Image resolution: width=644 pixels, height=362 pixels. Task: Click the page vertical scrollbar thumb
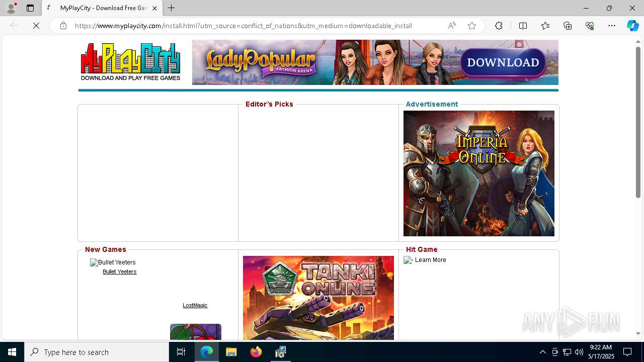point(638,122)
